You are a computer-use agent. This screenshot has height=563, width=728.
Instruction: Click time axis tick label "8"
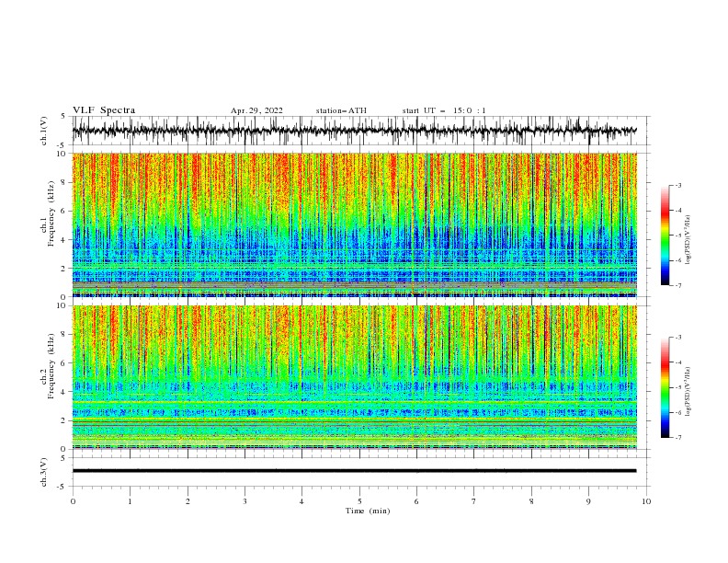531,501
